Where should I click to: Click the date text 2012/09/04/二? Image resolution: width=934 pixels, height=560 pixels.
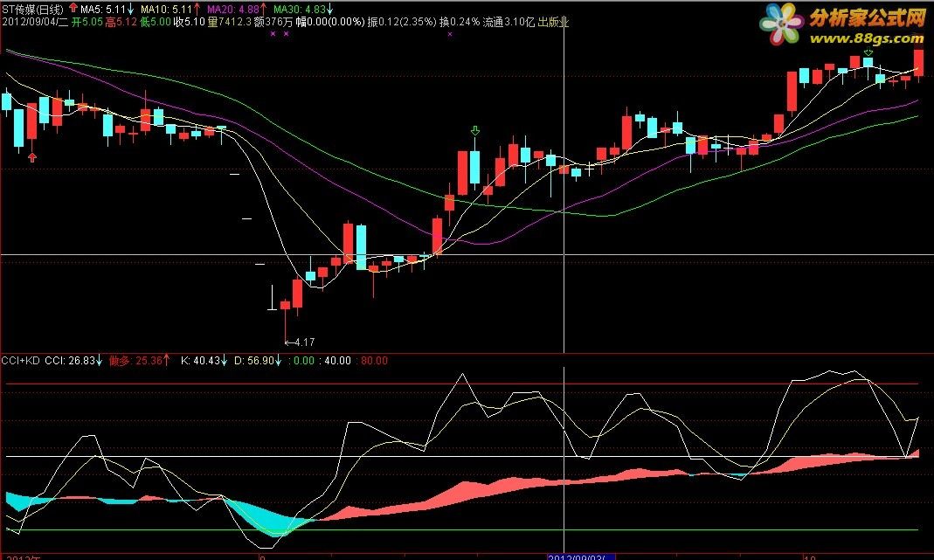tap(35, 22)
